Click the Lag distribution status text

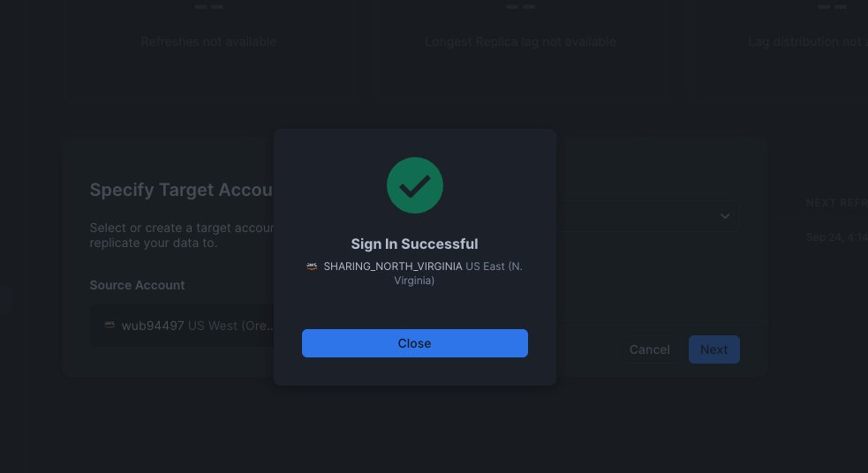click(x=805, y=41)
